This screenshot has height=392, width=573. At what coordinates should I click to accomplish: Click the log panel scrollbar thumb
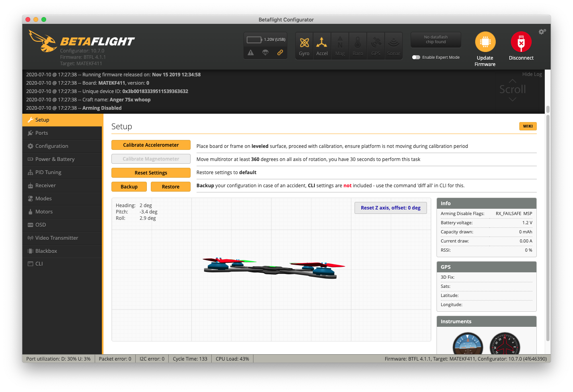pos(548,109)
